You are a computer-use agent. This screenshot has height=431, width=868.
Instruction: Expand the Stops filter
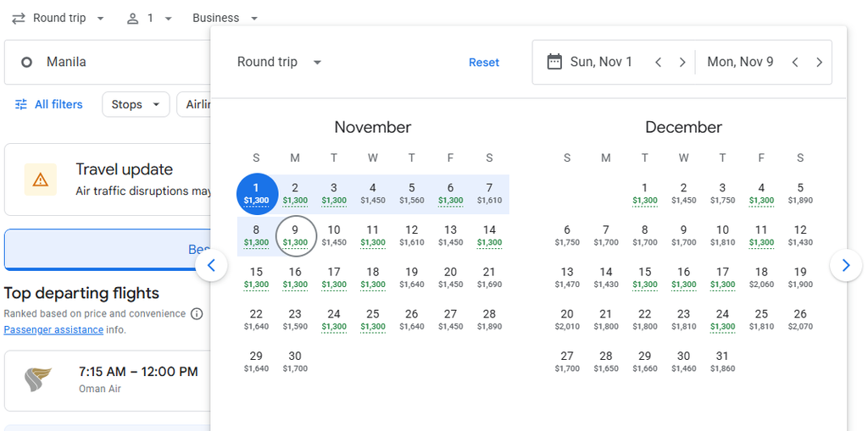[136, 104]
